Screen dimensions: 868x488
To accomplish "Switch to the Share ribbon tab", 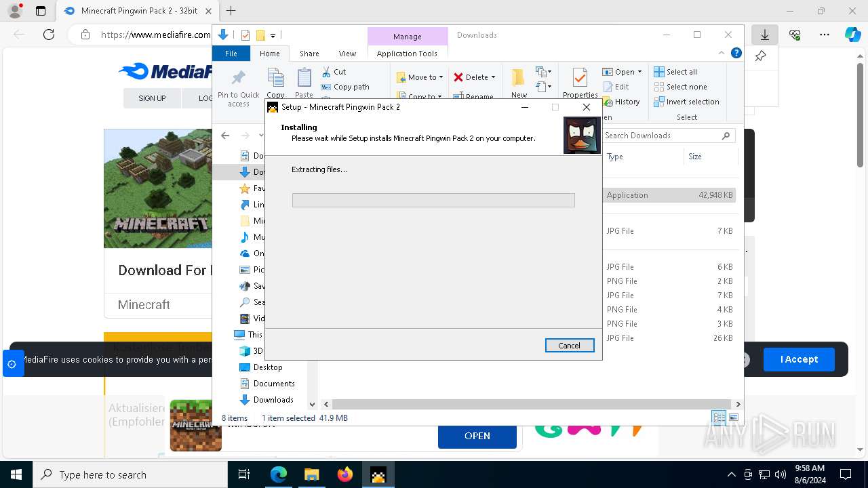I will pyautogui.click(x=309, y=54).
